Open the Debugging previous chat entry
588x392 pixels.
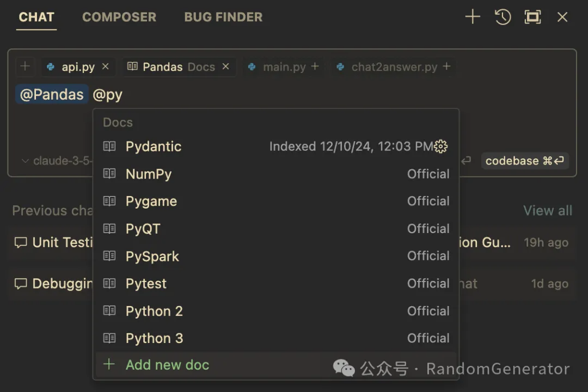point(54,284)
